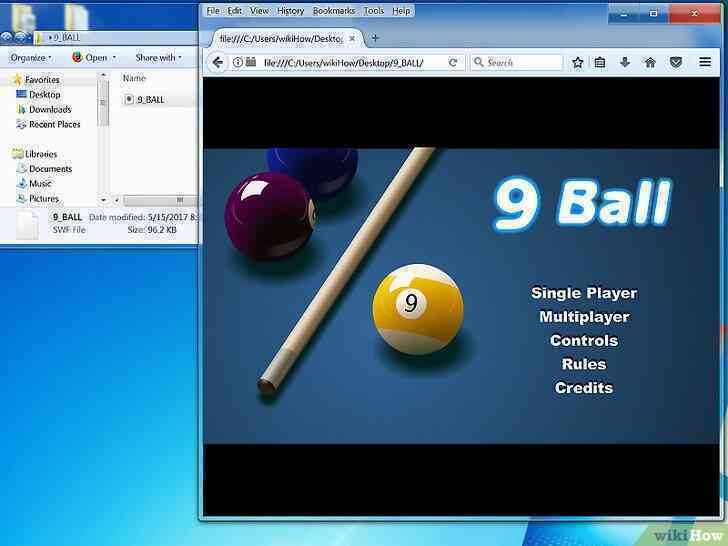The image size is (728, 546).
Task: Open Organize dropdown in Explorer window
Action: 31,58
